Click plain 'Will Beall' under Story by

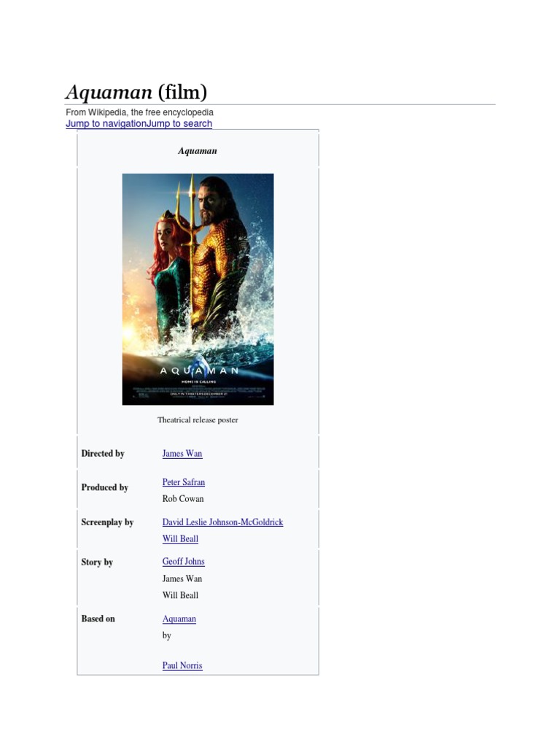[180, 595]
